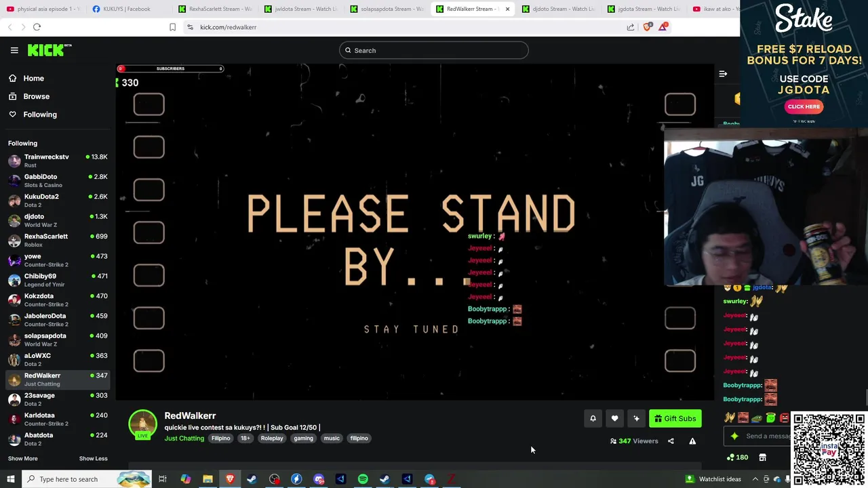Open the Kick hamburger sidebar menu
868x488 pixels.
tap(14, 50)
